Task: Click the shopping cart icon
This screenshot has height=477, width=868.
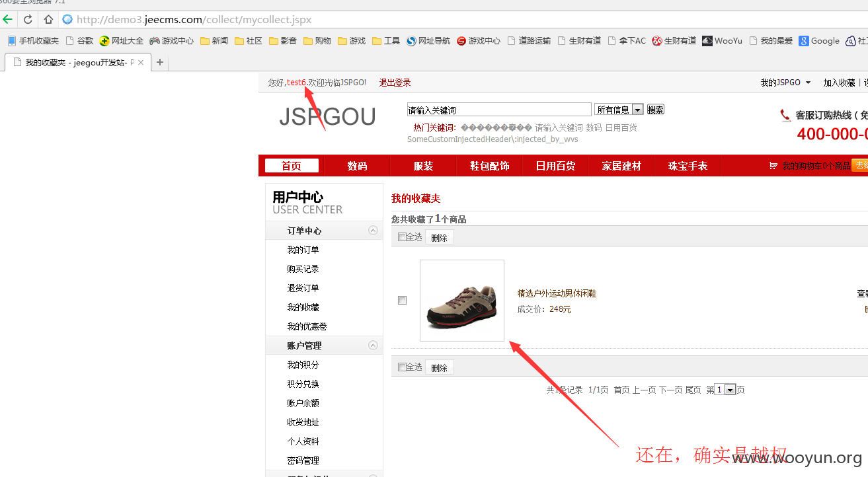Action: tap(773, 166)
